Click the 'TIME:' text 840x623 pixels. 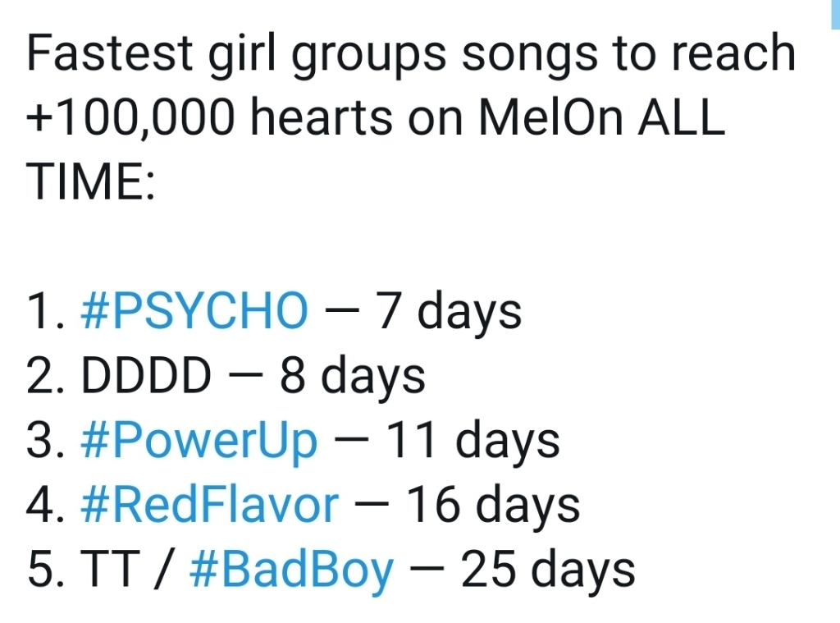[x=89, y=182]
